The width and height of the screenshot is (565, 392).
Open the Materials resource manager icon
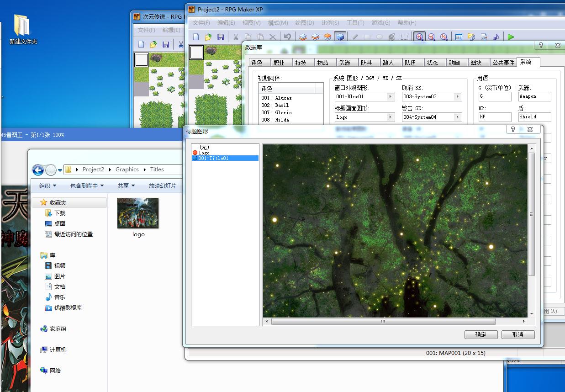471,37
